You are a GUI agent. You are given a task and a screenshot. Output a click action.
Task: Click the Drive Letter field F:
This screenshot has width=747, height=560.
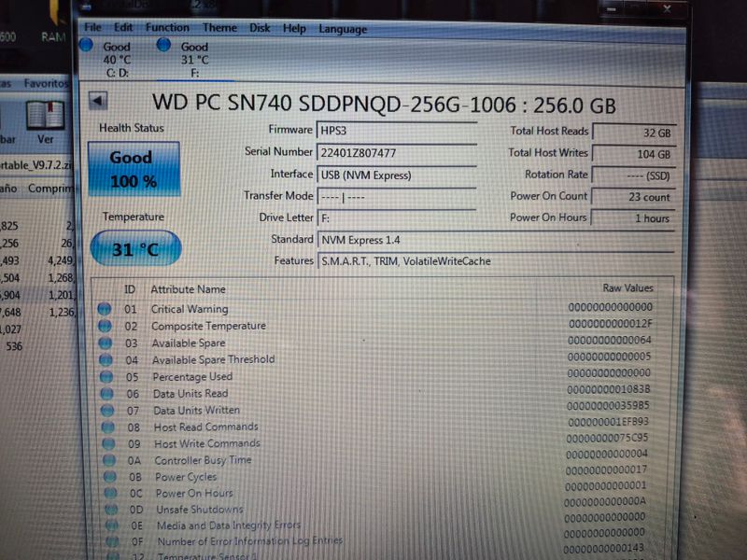click(396, 218)
